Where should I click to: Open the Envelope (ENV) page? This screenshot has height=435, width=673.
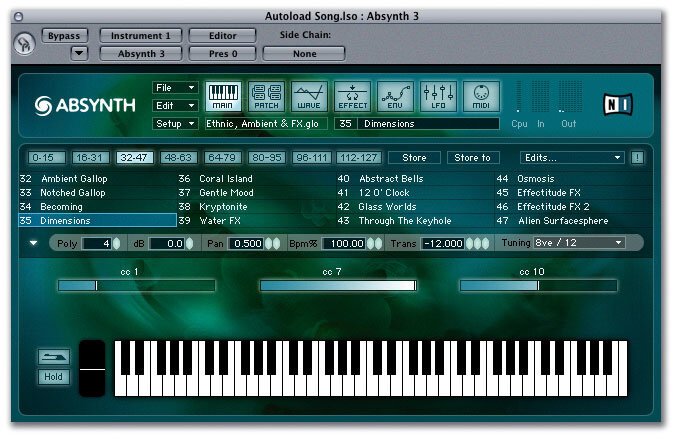coord(395,96)
